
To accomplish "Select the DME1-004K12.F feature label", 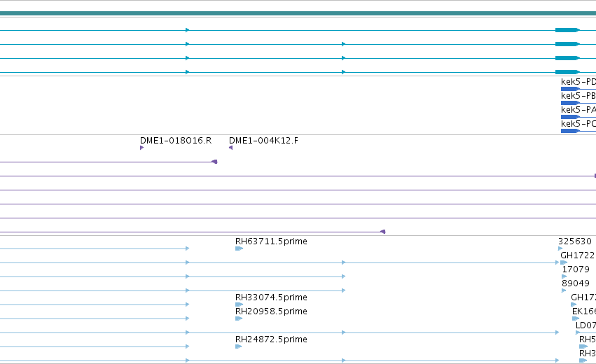I will pyautogui.click(x=263, y=141).
